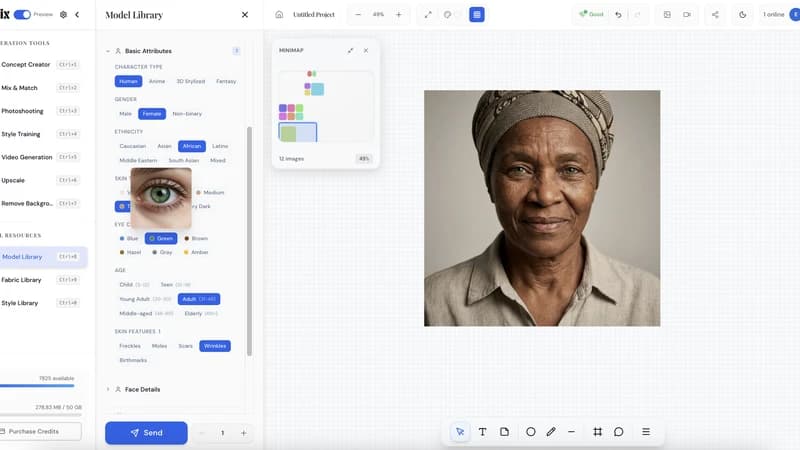The image size is (800, 450).
Task: Select the circle shape tool
Action: pos(531,432)
